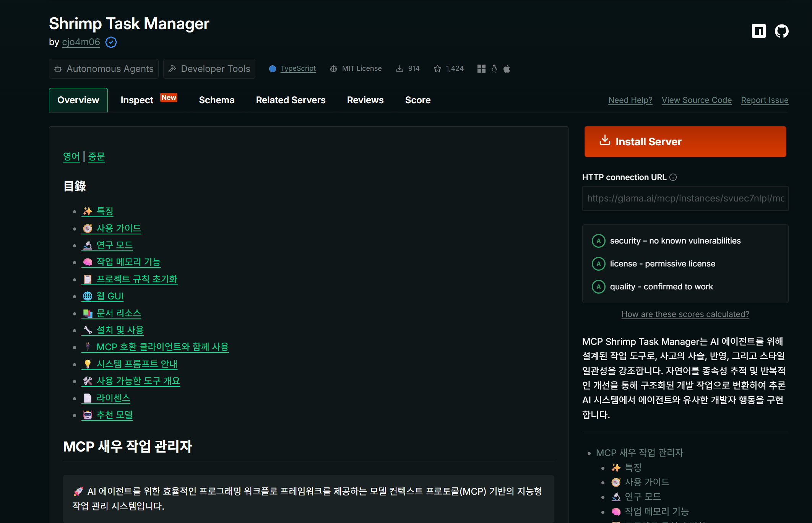This screenshot has height=523, width=812.
Task: Click the Report Issue link
Action: (x=765, y=100)
